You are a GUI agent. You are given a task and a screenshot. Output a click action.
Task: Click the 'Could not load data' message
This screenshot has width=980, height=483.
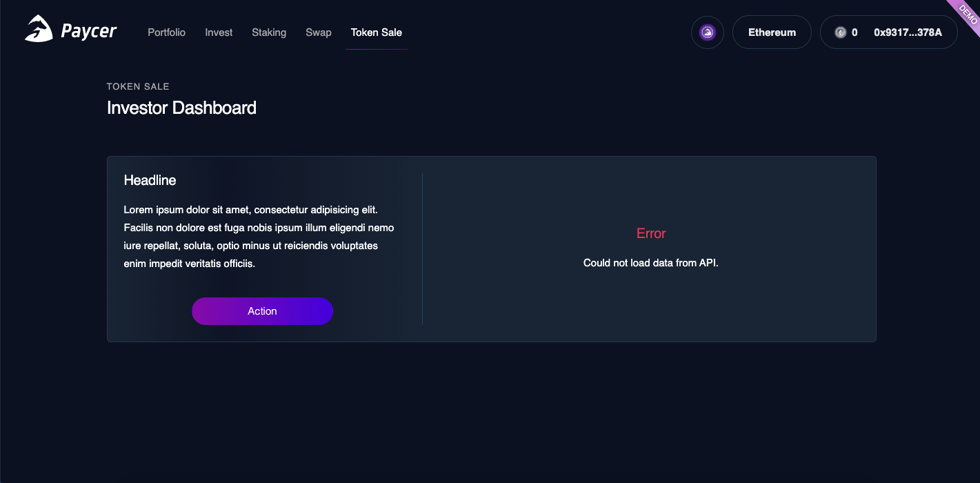coord(651,263)
